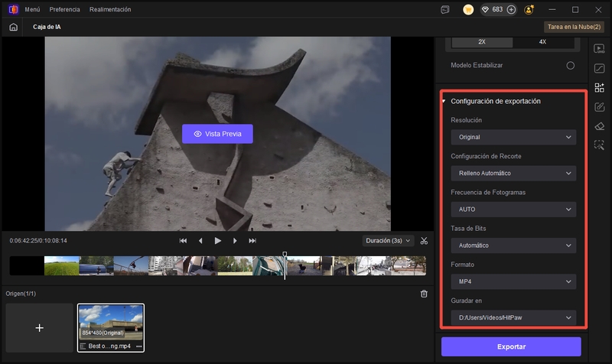
Task: Select the 4X scale option
Action: [x=542, y=42]
